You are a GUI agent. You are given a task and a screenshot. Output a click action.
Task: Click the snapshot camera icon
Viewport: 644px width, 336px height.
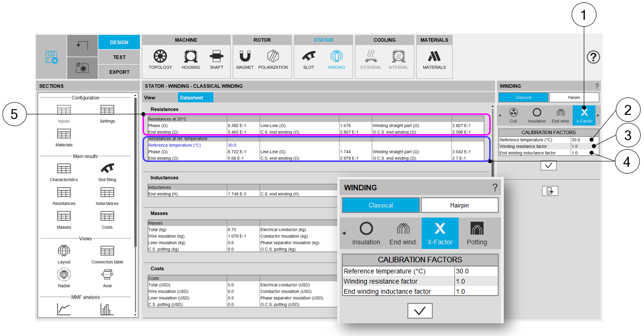82,68
